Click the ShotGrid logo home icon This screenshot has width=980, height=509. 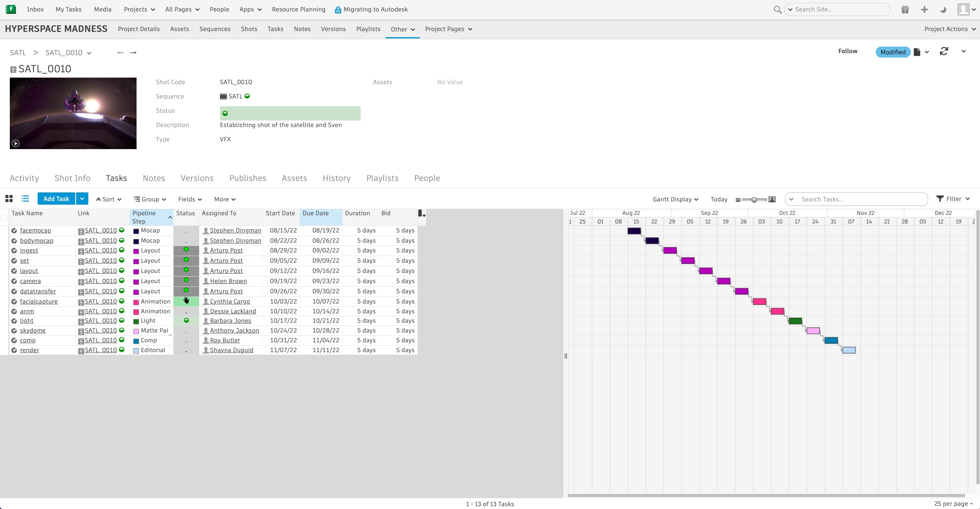[11, 9]
